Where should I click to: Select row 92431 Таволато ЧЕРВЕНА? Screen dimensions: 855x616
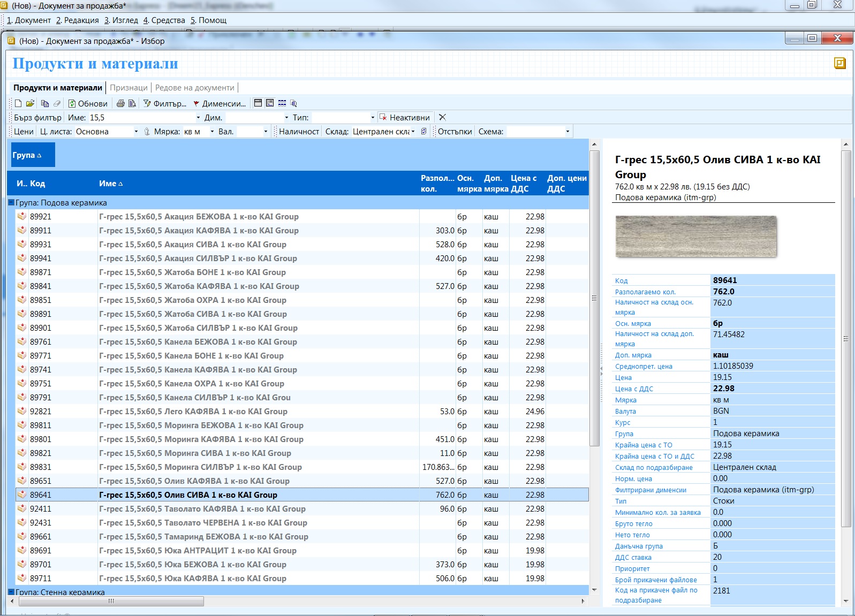click(302, 523)
